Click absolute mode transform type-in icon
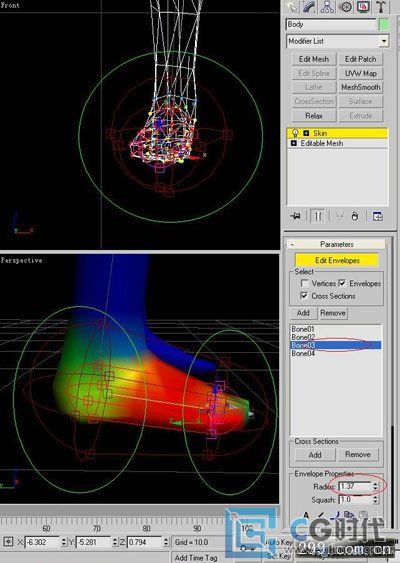This screenshot has height=563, width=400. [x=8, y=541]
